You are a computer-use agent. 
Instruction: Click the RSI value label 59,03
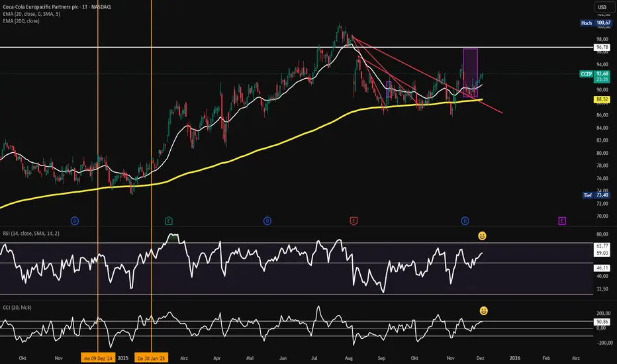coord(602,253)
